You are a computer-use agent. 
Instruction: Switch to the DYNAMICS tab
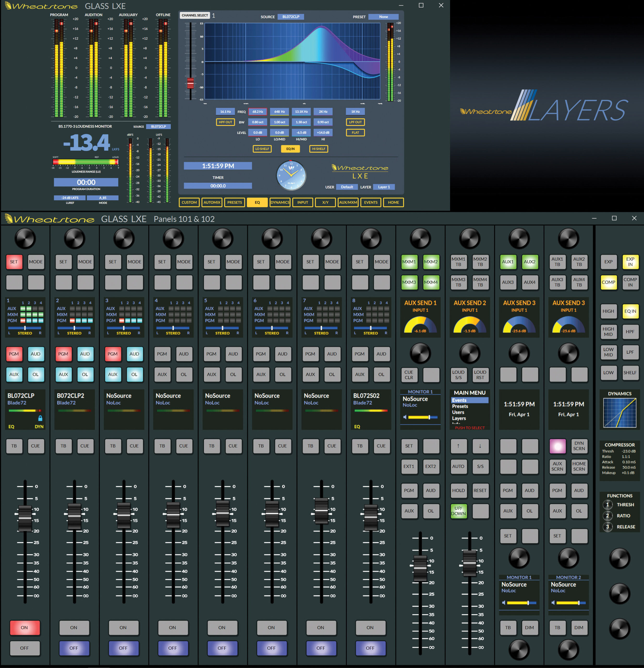click(280, 202)
